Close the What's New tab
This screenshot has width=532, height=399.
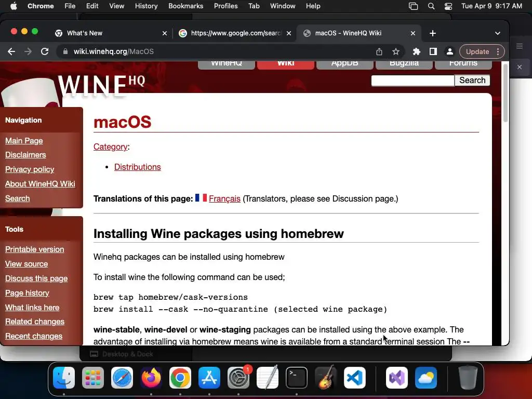click(165, 33)
